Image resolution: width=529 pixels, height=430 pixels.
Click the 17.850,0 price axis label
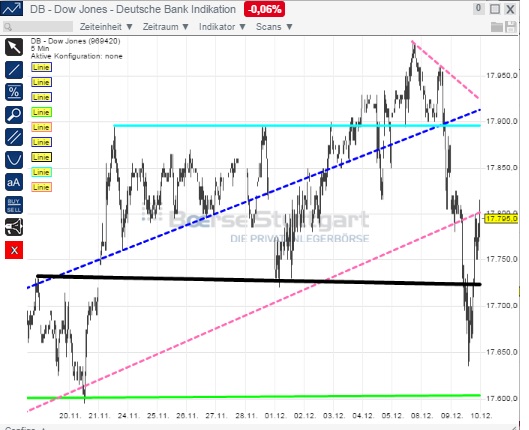click(501, 168)
